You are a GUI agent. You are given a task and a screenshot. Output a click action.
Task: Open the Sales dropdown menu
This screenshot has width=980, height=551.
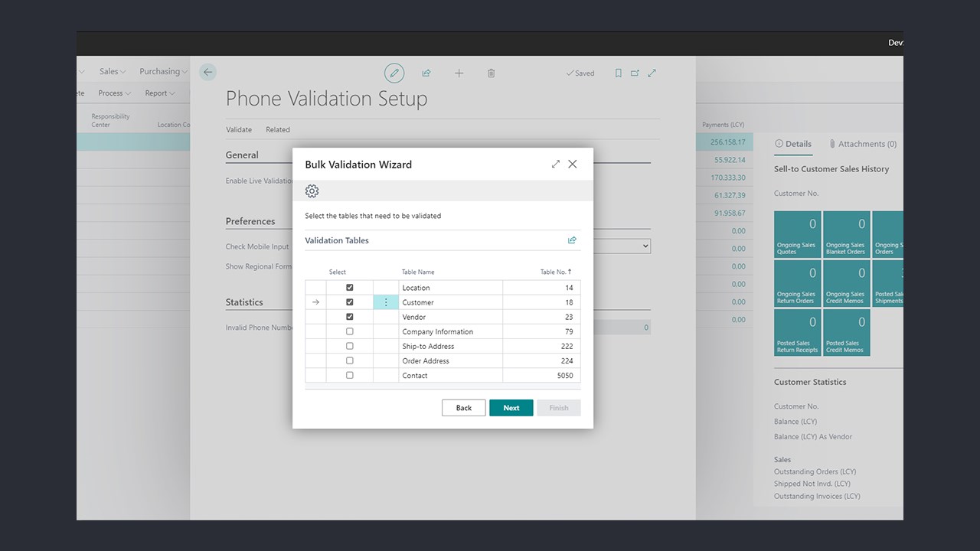[x=113, y=71]
